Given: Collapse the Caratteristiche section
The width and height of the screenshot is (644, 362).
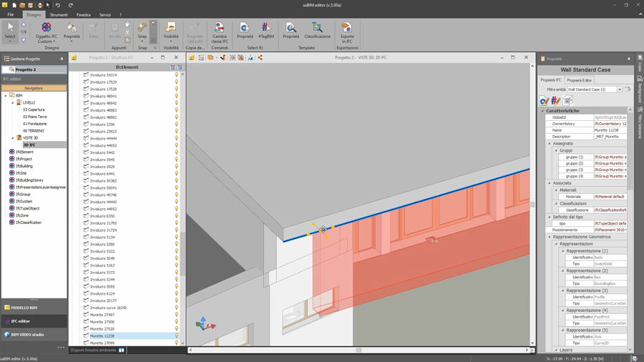Looking at the screenshot, I should [x=542, y=111].
